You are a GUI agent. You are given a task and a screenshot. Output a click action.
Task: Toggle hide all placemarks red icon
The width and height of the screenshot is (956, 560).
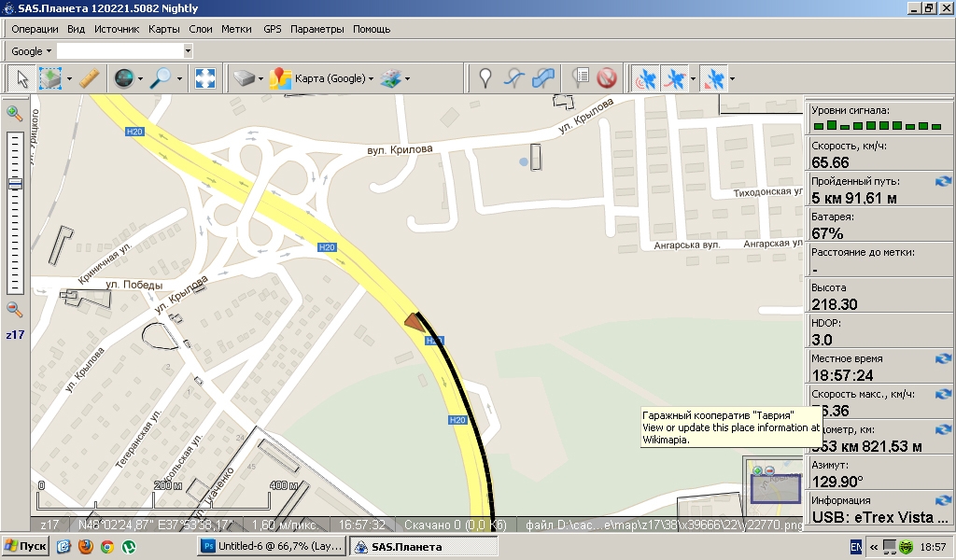point(608,78)
